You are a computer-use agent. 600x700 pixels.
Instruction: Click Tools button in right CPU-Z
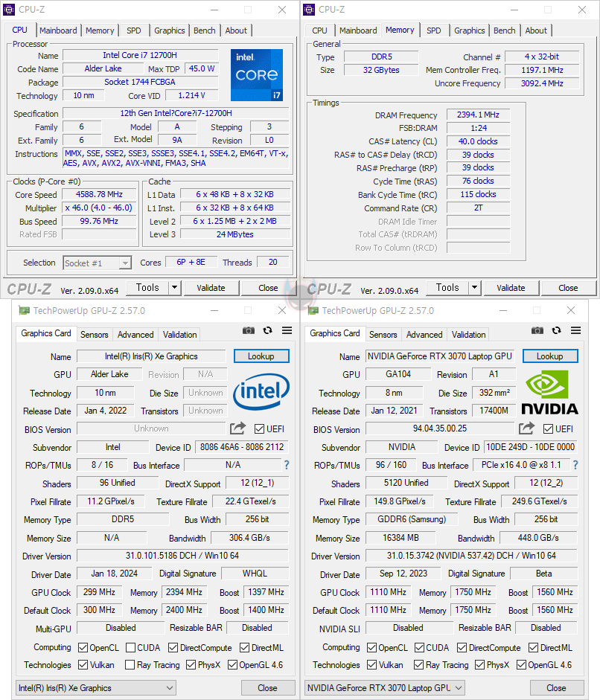447,288
